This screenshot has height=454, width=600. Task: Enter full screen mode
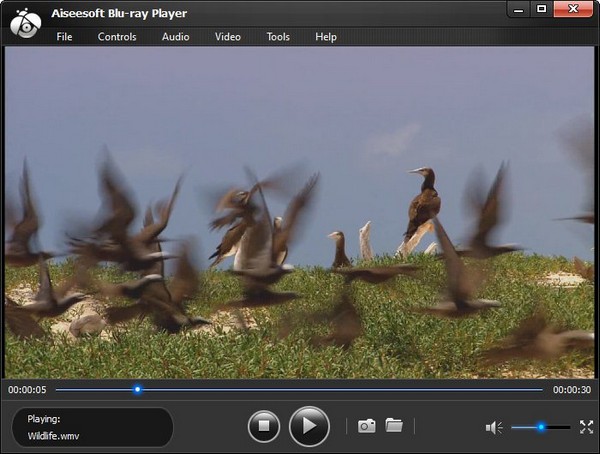pyautogui.click(x=586, y=427)
